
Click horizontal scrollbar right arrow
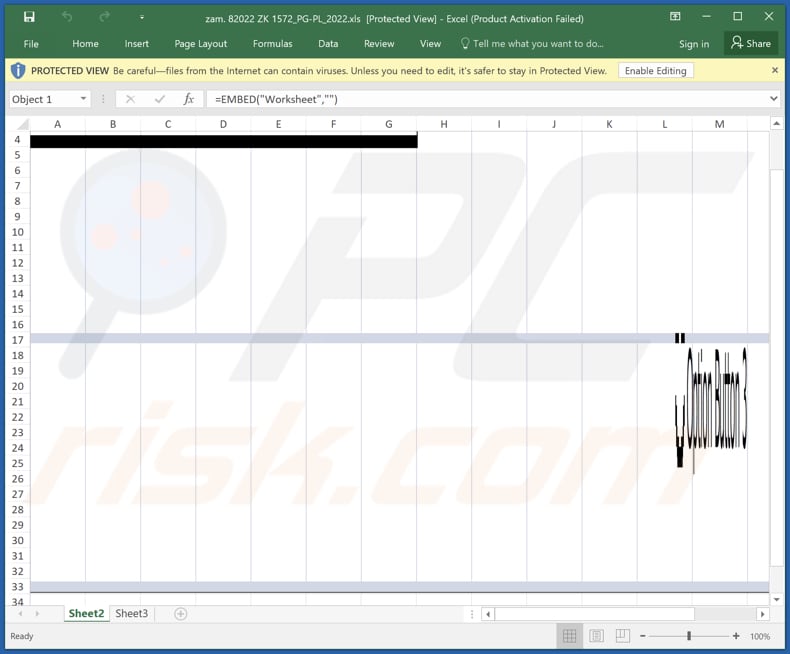tap(762, 614)
